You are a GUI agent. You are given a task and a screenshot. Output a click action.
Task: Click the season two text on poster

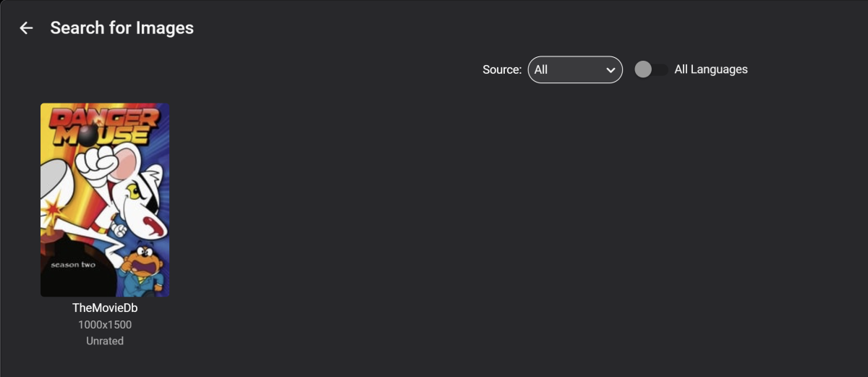(73, 265)
